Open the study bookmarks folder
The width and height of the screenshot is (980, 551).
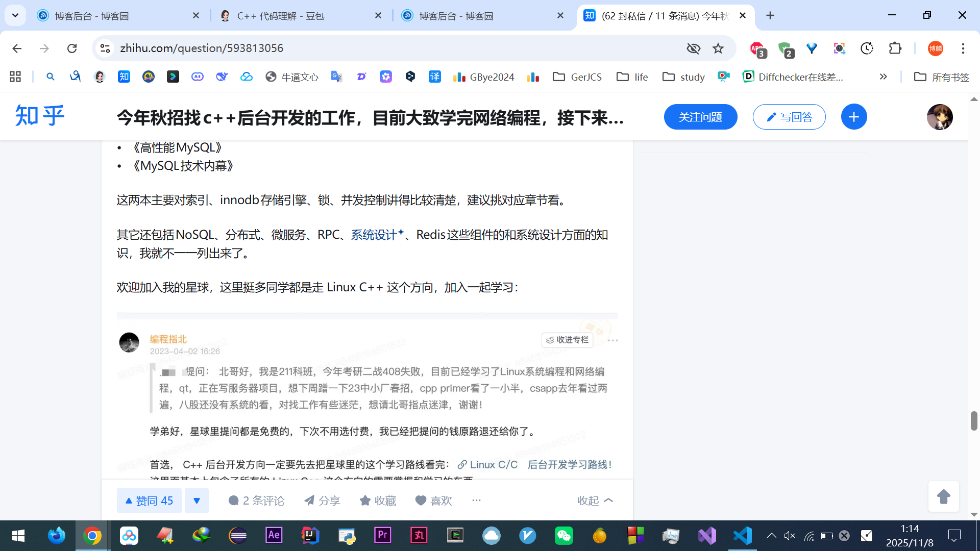point(683,77)
